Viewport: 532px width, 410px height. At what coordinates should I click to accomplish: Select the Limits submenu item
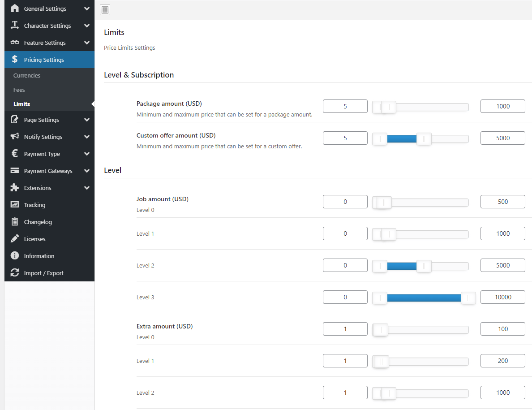pyautogui.click(x=21, y=104)
